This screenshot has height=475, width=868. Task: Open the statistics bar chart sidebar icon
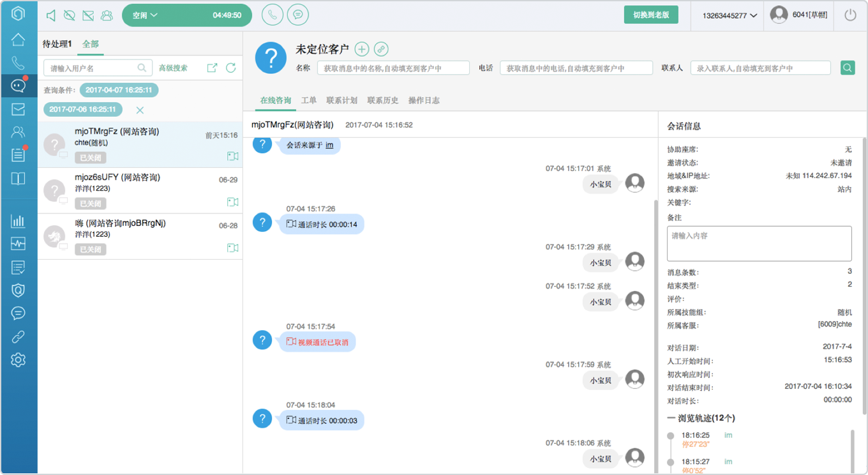[18, 221]
